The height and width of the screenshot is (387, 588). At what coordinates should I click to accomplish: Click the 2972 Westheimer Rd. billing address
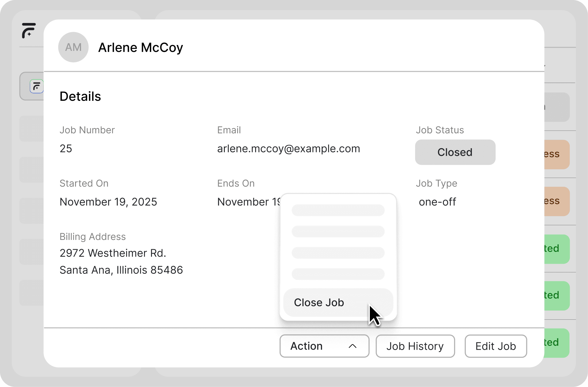(x=113, y=253)
